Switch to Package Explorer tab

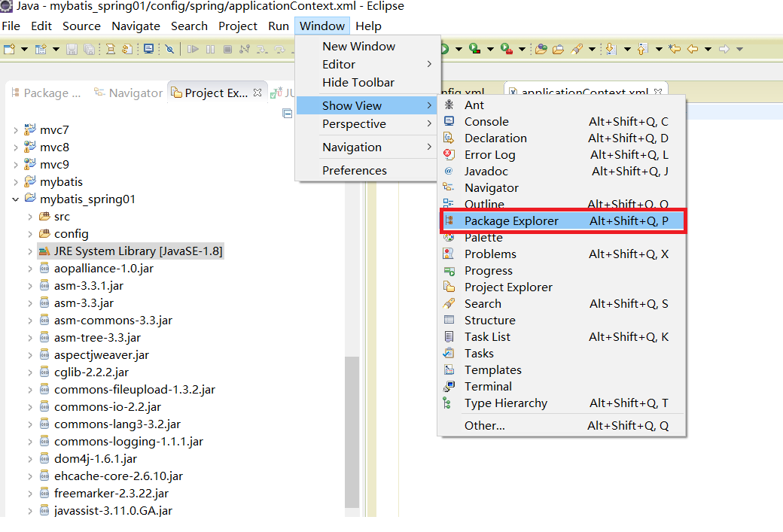[46, 93]
